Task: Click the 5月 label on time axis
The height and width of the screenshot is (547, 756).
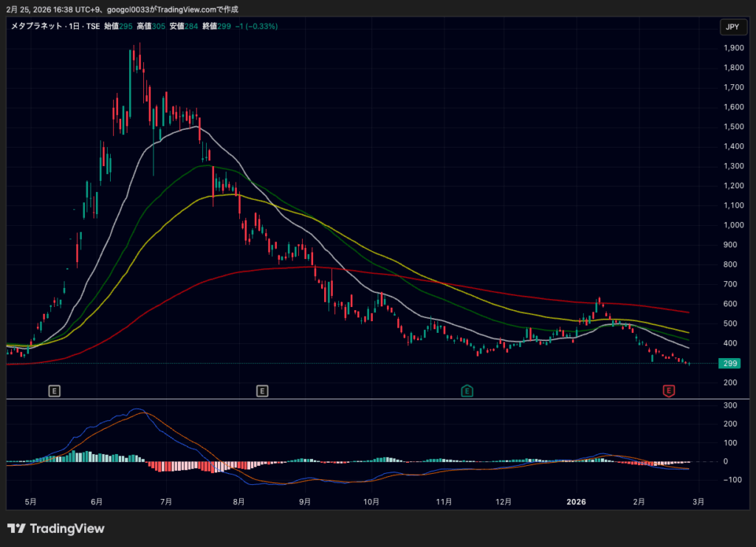Action: [30, 502]
